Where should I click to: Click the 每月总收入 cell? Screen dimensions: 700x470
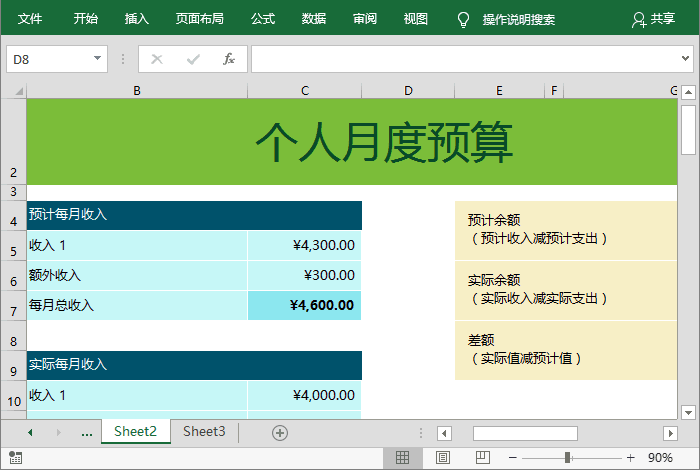[x=137, y=305]
